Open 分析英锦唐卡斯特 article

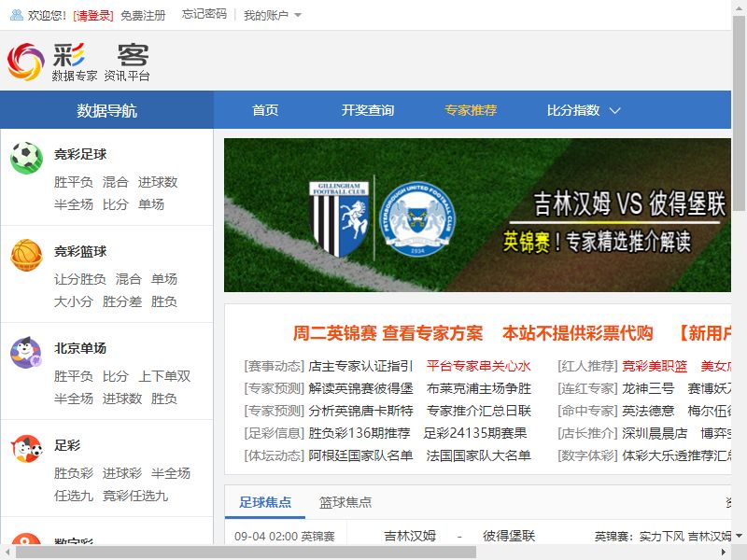pyautogui.click(x=360, y=411)
